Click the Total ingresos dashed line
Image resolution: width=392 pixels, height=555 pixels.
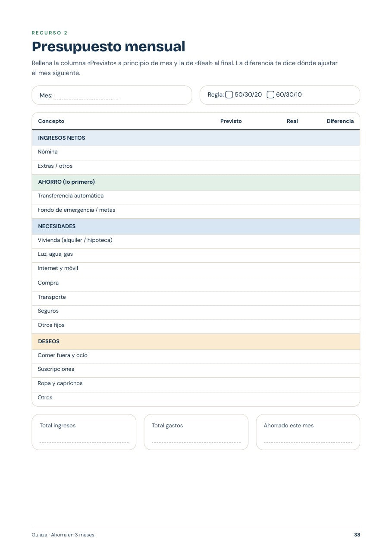84,442
